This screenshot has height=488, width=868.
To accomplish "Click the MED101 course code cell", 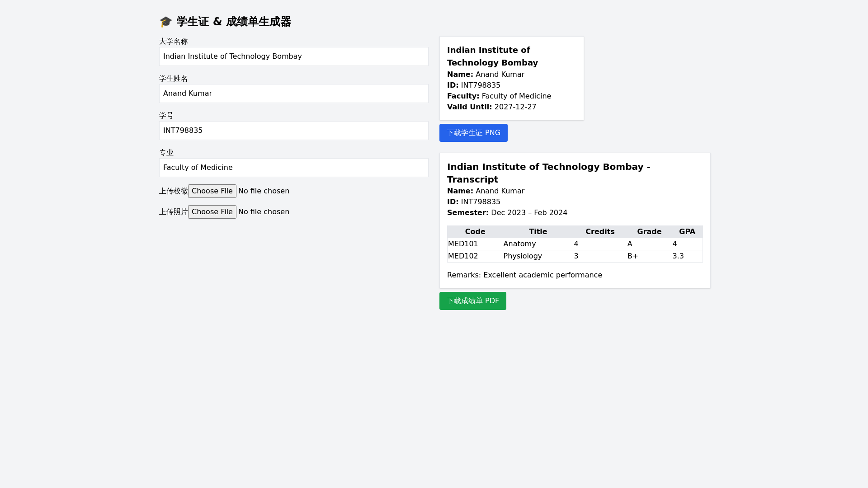I will coord(475,244).
